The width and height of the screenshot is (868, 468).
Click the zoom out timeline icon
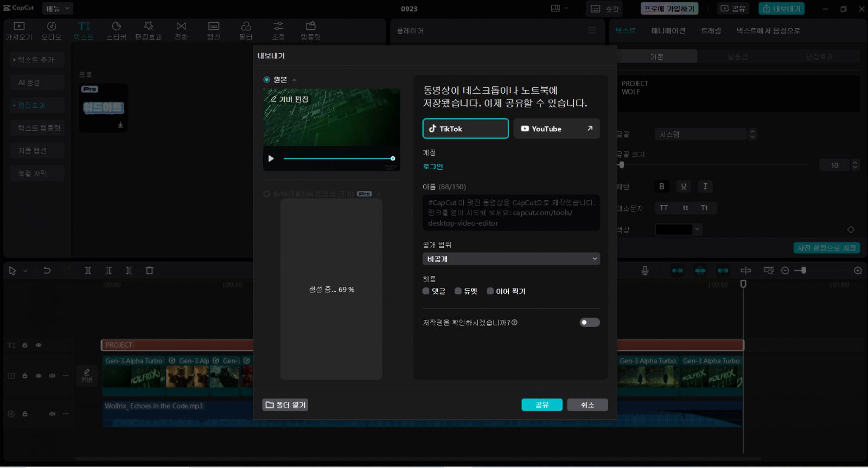[x=785, y=271]
